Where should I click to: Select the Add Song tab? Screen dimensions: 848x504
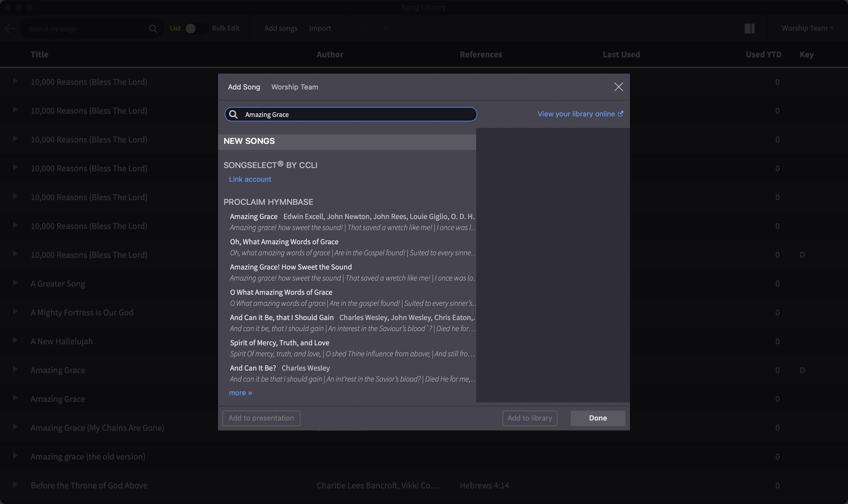244,87
